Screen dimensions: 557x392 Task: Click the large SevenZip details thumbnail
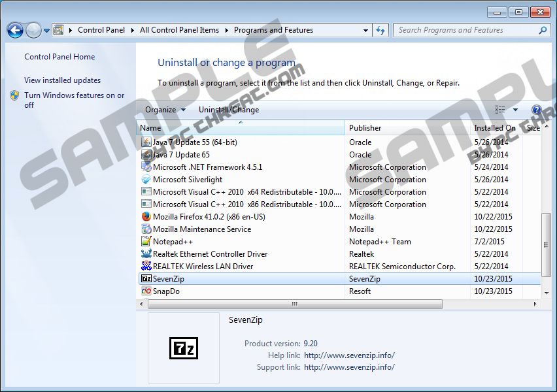[184, 348]
